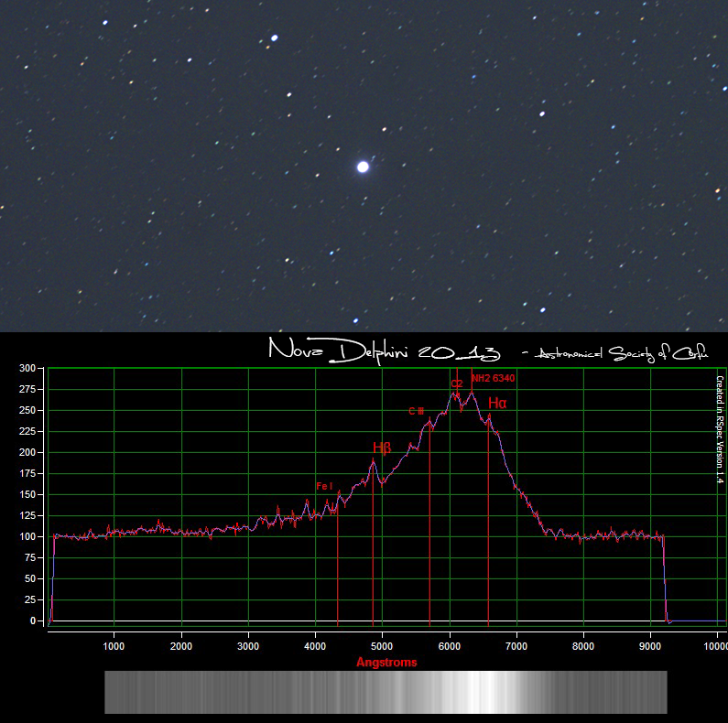
Task: Click the Nova Delphini 2013 handwritten title
Action: click(x=385, y=351)
